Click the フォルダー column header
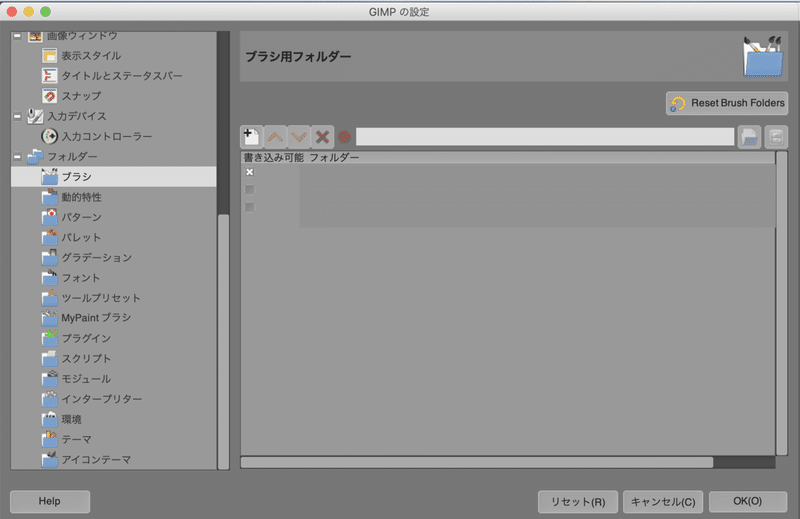Viewport: 800px width, 519px height. click(334, 158)
